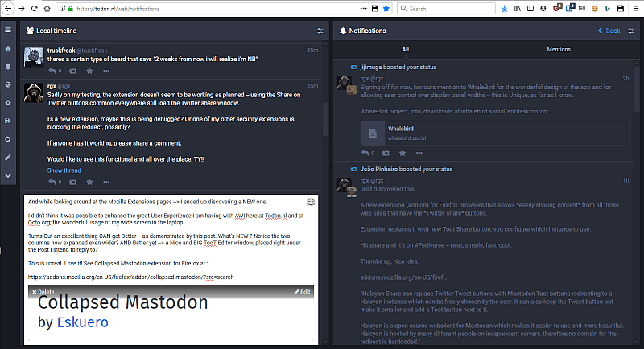Select the All notifications tab
This screenshot has width=644, height=349.
(x=406, y=50)
